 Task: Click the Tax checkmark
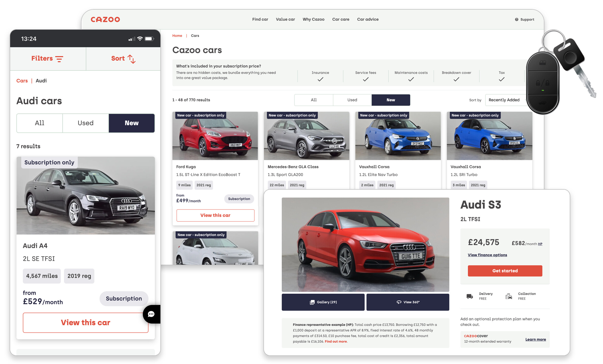tap(501, 79)
